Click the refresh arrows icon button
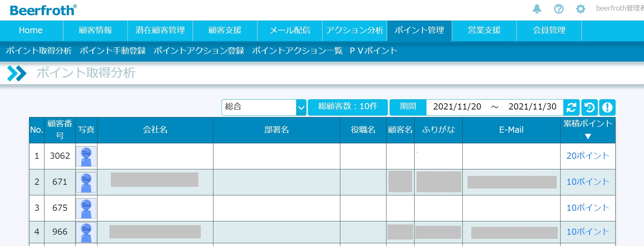Image resolution: width=644 pixels, height=246 pixels. [x=571, y=107]
